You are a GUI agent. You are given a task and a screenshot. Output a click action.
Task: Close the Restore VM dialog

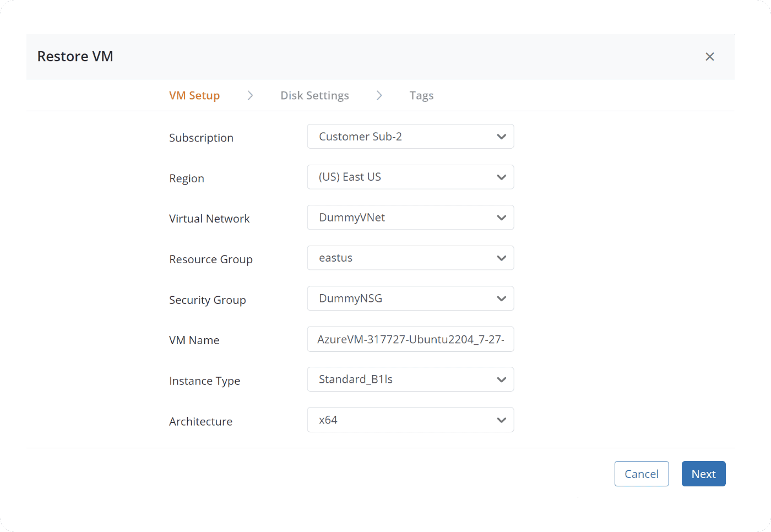pos(709,57)
